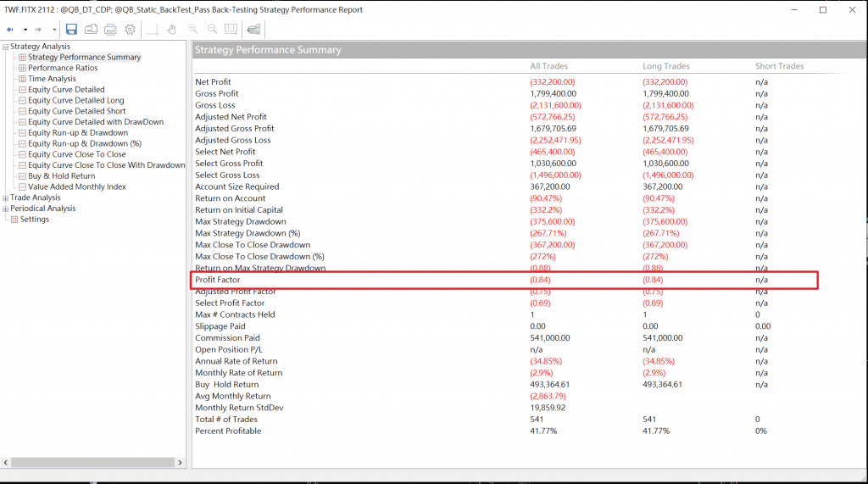Click the Save report floppy disk icon
Viewport: 868px width, 484px height.
click(72, 30)
